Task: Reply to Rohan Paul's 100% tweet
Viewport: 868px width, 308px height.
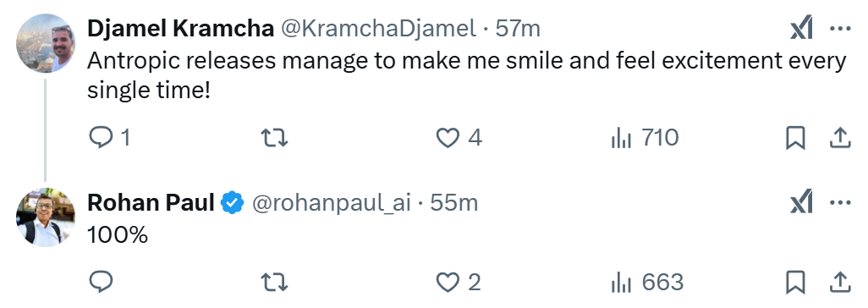Action: click(101, 283)
